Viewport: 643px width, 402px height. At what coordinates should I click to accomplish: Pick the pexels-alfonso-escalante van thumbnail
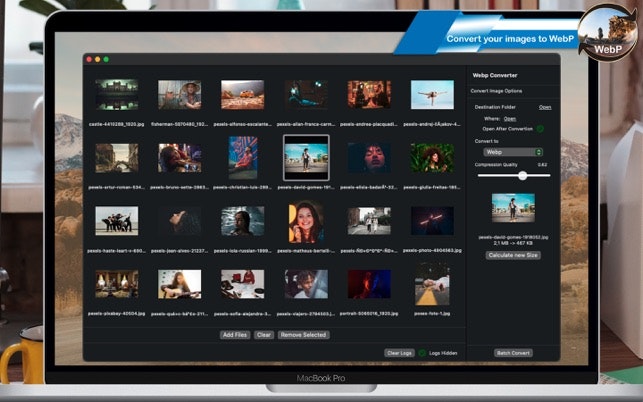pyautogui.click(x=243, y=95)
